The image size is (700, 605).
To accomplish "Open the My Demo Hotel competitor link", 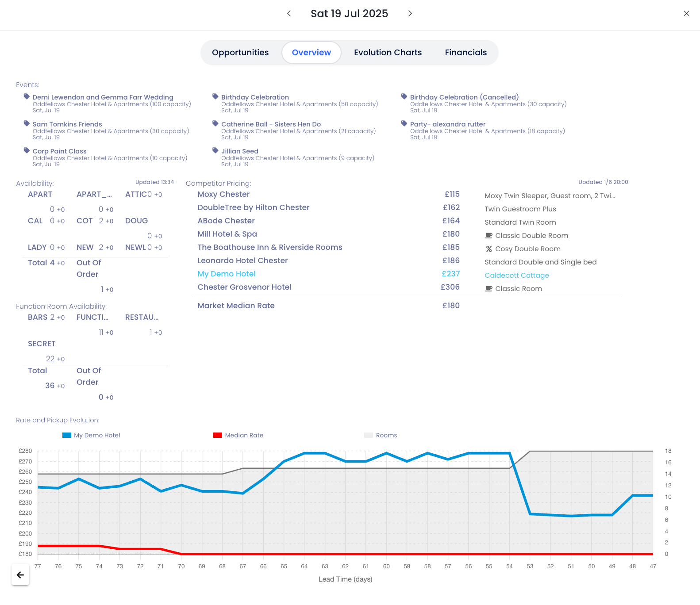I will pos(227,274).
